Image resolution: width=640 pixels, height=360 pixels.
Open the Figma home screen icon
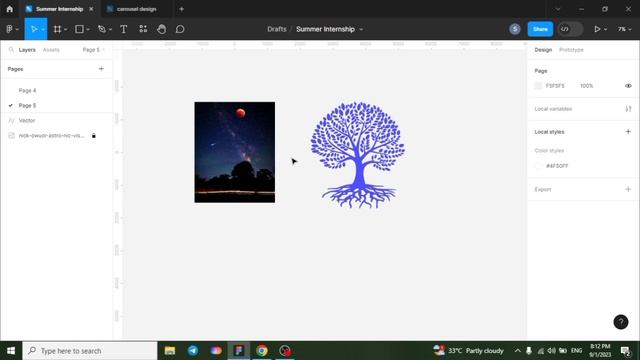tap(9, 9)
